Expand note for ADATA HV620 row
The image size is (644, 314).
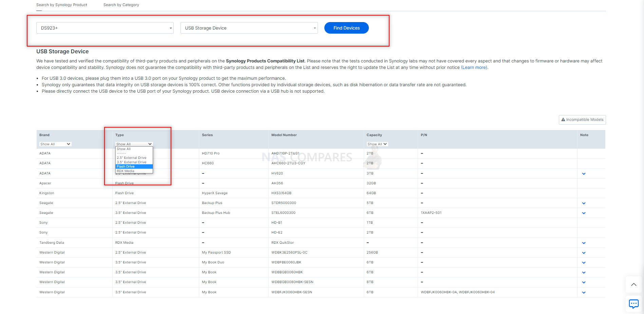coord(584,173)
